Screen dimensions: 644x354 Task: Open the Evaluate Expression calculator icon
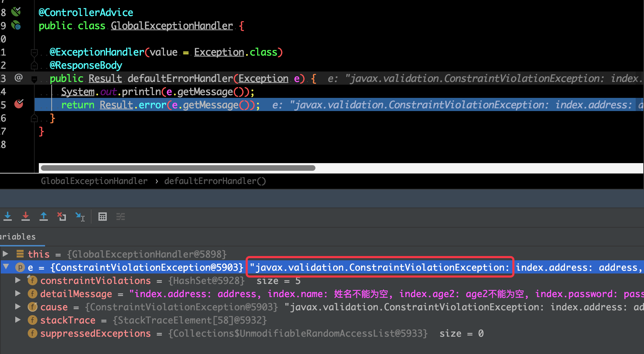tap(103, 217)
